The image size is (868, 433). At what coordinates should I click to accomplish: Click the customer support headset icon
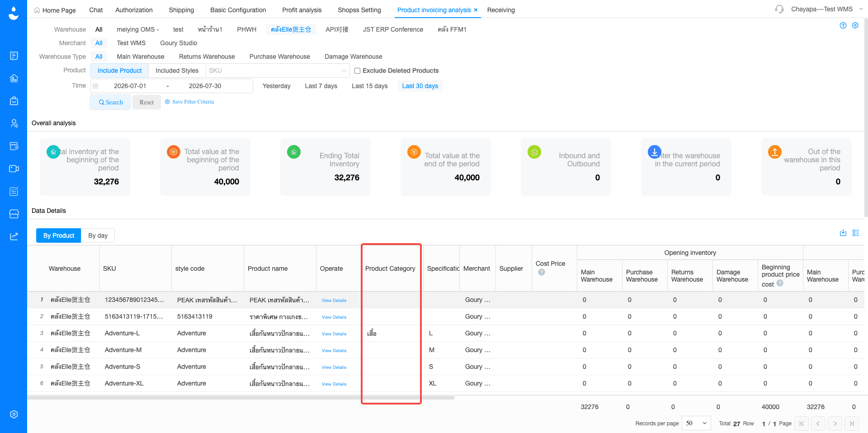click(x=779, y=9)
